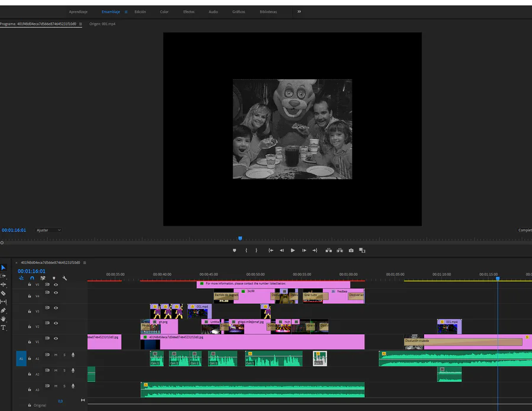532x411 pixels.
Task: Switch to Edición workspace
Action: pos(140,12)
